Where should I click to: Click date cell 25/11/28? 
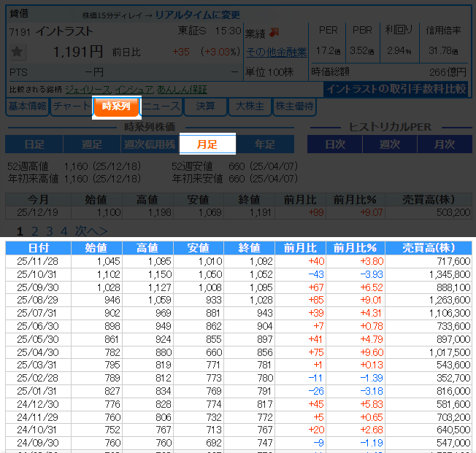[38, 261]
